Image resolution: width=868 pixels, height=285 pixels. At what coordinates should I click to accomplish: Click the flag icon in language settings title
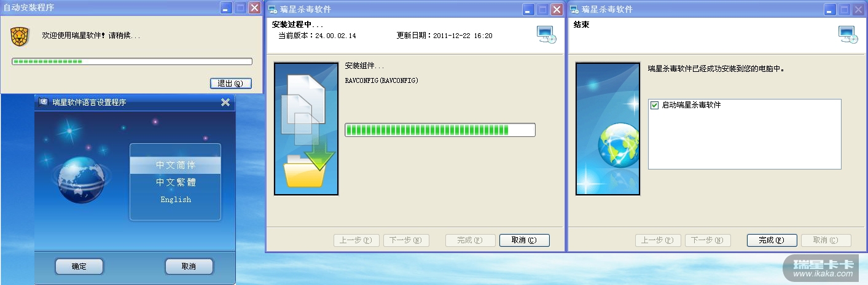pos(44,103)
